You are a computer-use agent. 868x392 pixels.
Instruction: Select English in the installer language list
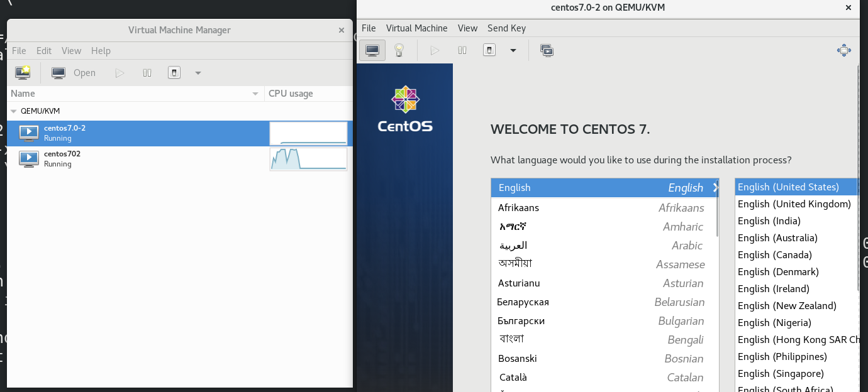605,188
